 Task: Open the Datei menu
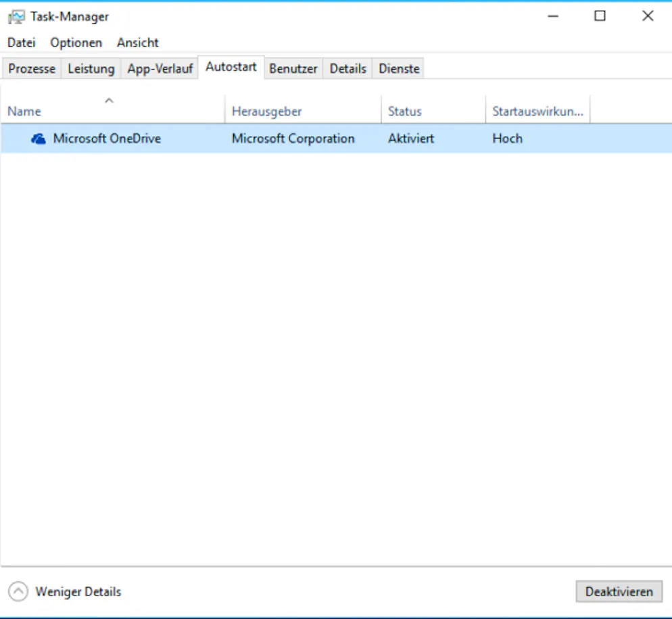pos(22,43)
